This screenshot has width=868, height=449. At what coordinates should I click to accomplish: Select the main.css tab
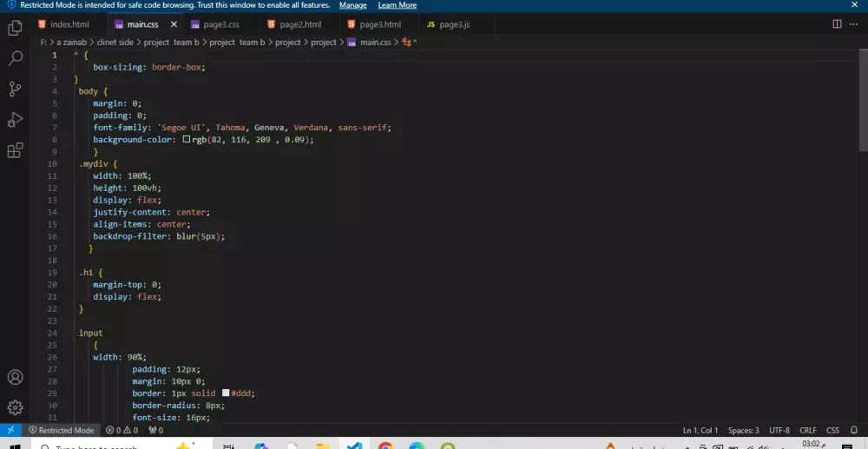[x=143, y=24]
